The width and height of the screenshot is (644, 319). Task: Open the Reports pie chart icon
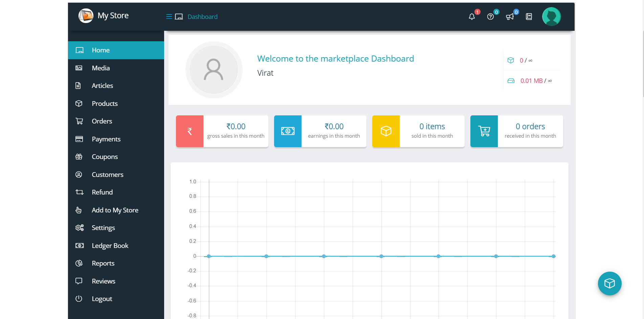(79, 263)
